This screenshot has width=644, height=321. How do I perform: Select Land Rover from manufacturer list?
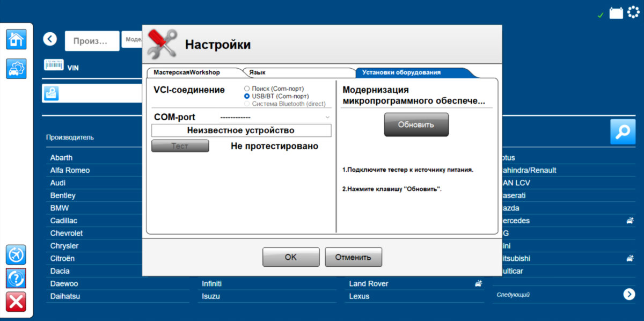(369, 283)
